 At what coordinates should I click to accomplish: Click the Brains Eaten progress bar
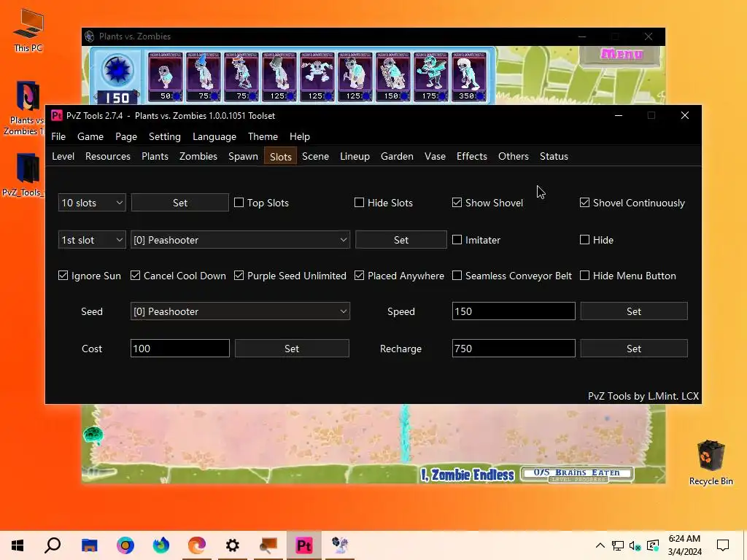[577, 474]
